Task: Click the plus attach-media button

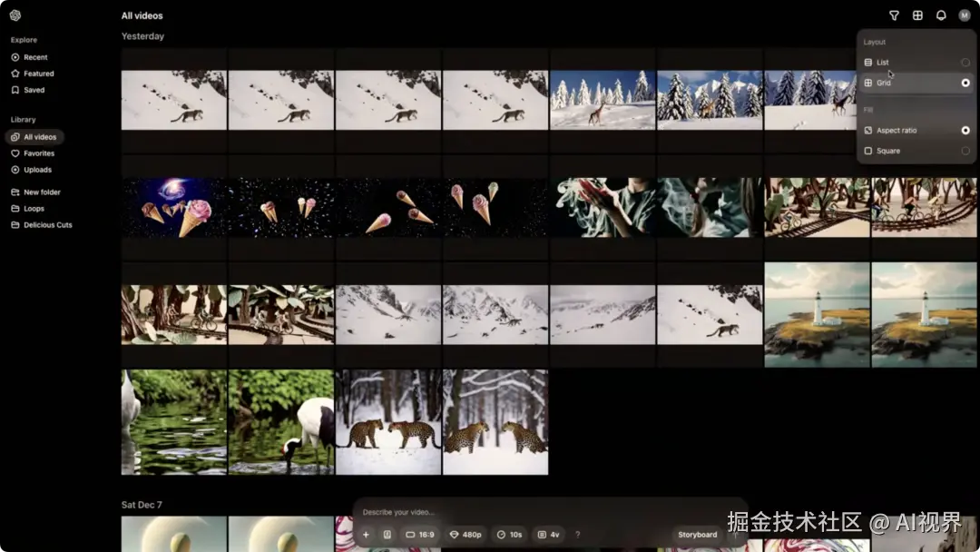Action: point(367,535)
